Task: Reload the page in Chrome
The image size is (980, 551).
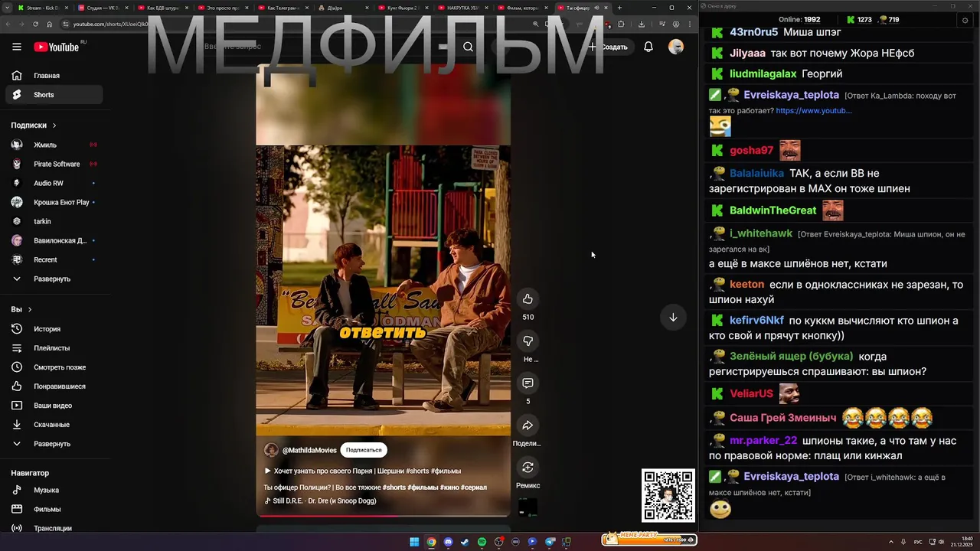Action: 35,24
